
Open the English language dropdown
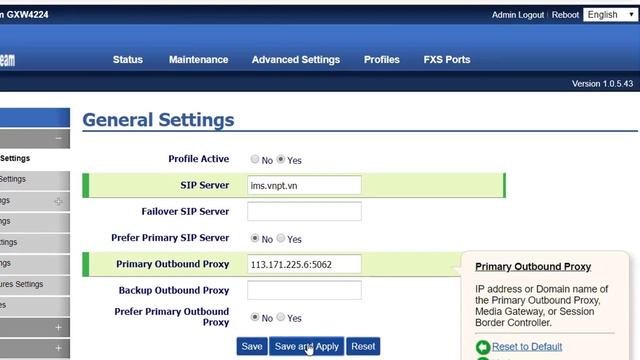(x=611, y=15)
